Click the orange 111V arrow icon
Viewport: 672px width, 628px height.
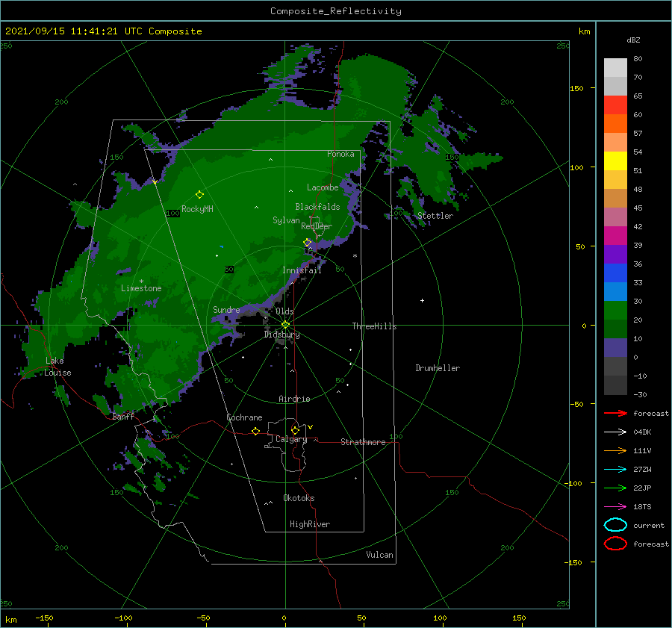(615, 450)
